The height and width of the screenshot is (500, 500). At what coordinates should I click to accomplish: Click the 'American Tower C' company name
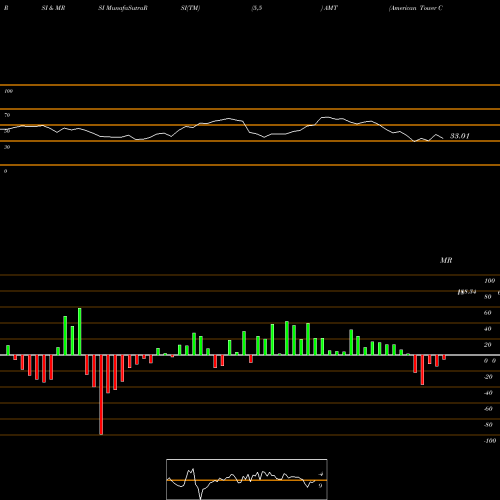pyautogui.click(x=416, y=8)
